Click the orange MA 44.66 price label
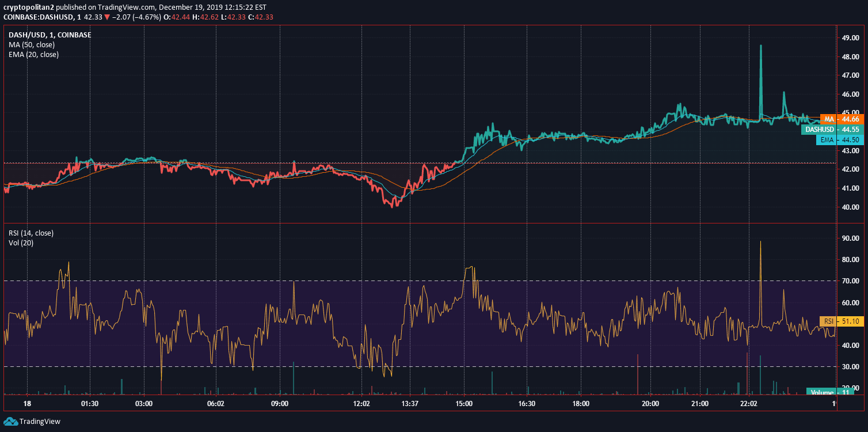 tap(842, 119)
